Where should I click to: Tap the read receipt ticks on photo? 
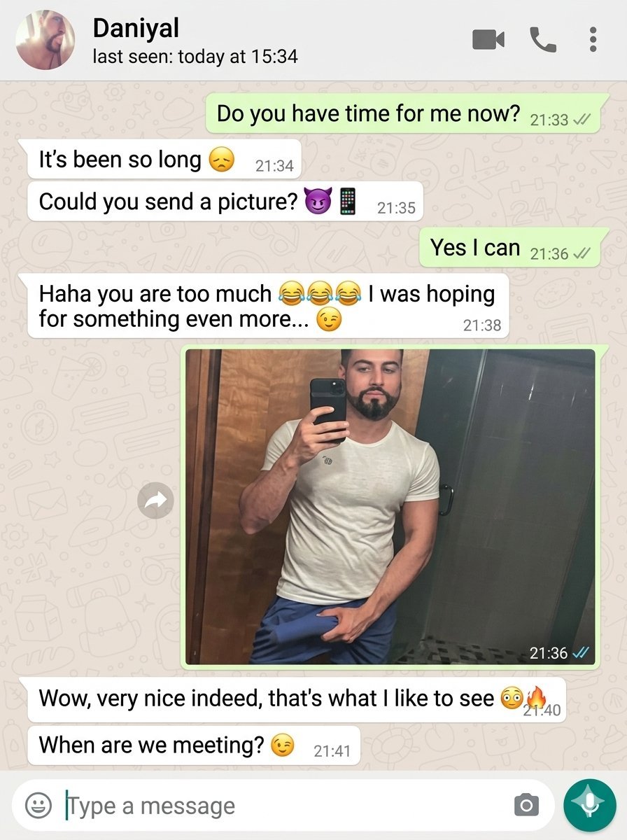[x=581, y=653]
